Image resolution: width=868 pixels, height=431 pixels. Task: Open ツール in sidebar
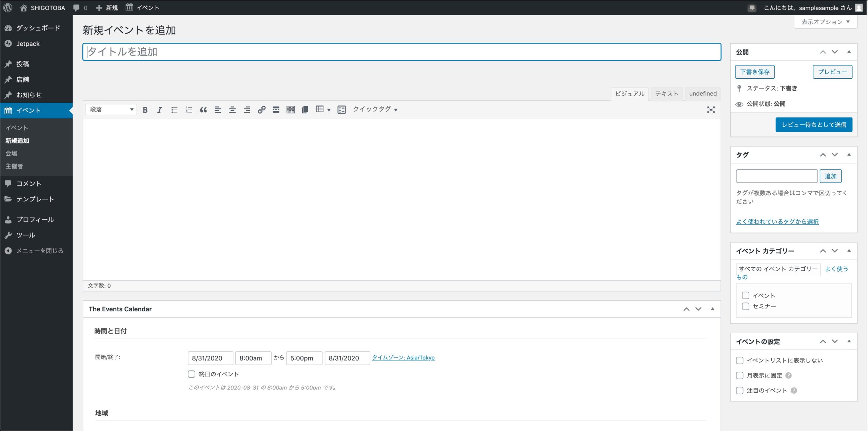pos(36,235)
